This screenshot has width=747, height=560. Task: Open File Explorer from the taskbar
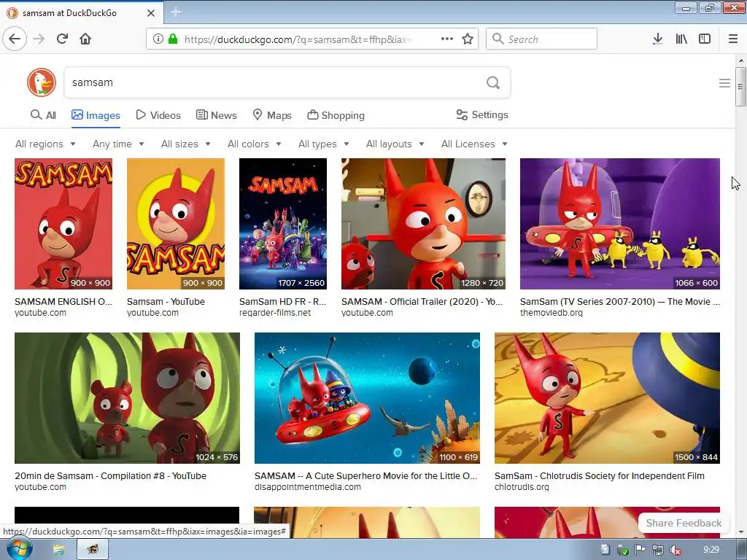click(58, 550)
